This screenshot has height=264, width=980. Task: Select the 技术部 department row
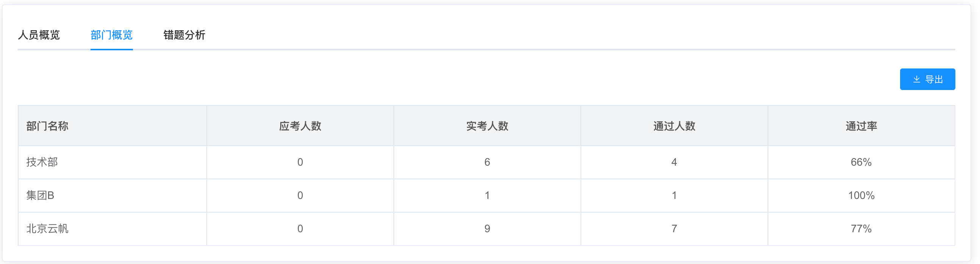pos(487,162)
